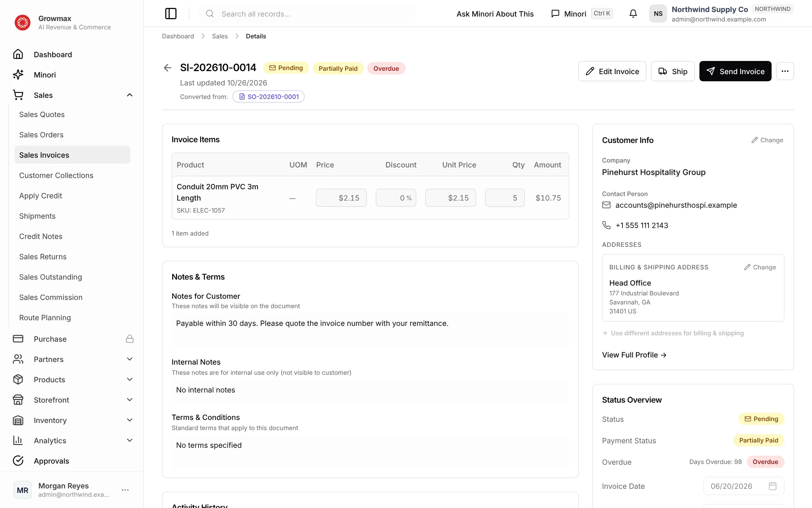Screen dimensions: 812x508
Task: Expand the Storefront menu
Action: click(130, 400)
